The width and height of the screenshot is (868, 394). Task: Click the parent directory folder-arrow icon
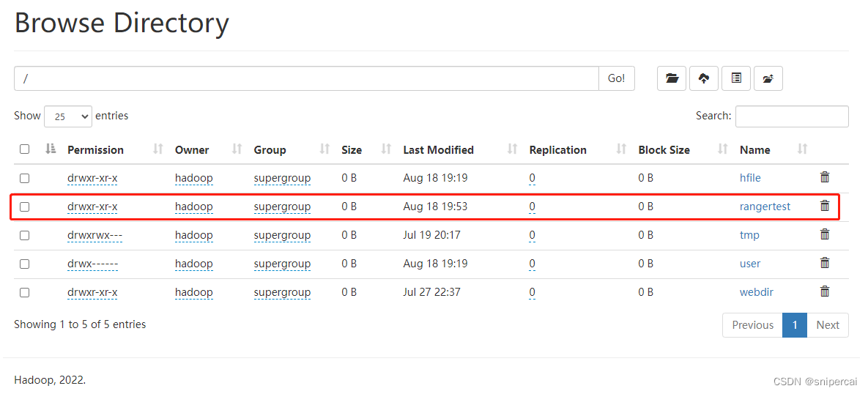tap(768, 78)
